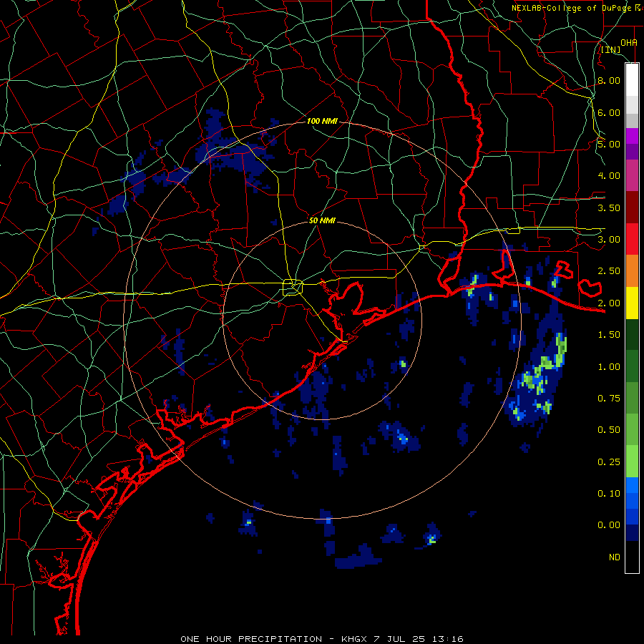The width and height of the screenshot is (644, 644).
Task: Click the 4.00 legend value
Action: [x=609, y=176]
